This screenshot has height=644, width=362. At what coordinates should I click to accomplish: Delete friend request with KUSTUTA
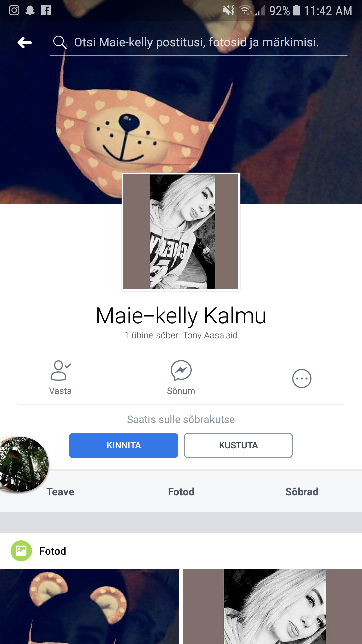(238, 445)
